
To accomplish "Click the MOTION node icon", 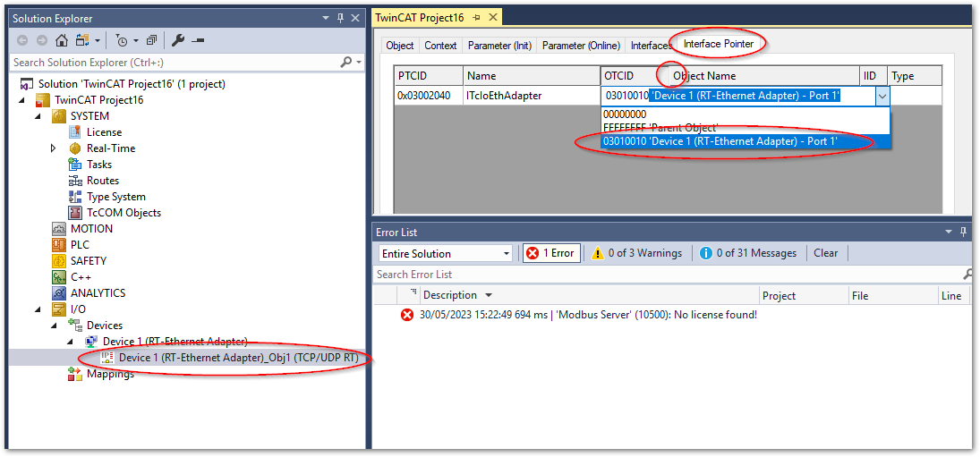I will 59,229.
